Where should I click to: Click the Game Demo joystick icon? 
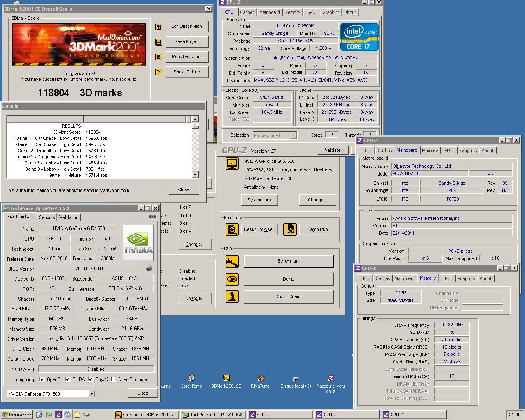coord(232,297)
